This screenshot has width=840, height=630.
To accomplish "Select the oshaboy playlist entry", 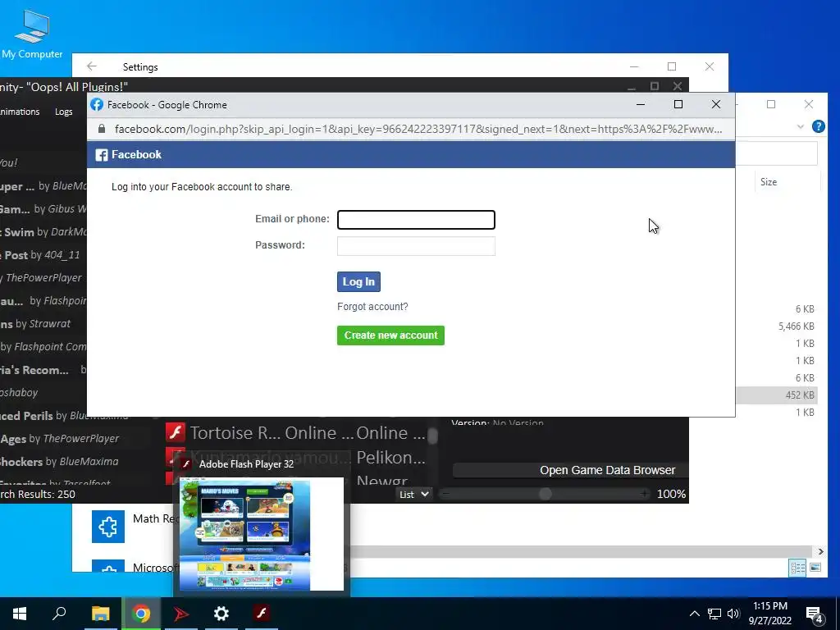I will (x=20, y=393).
